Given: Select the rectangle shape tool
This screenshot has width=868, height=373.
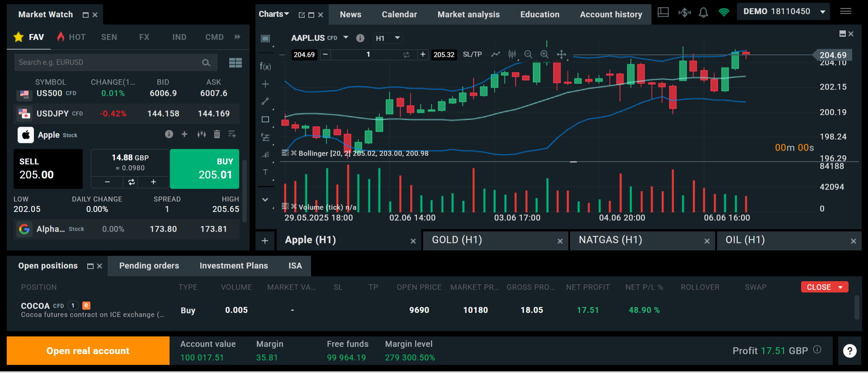Looking at the screenshot, I should point(265,120).
